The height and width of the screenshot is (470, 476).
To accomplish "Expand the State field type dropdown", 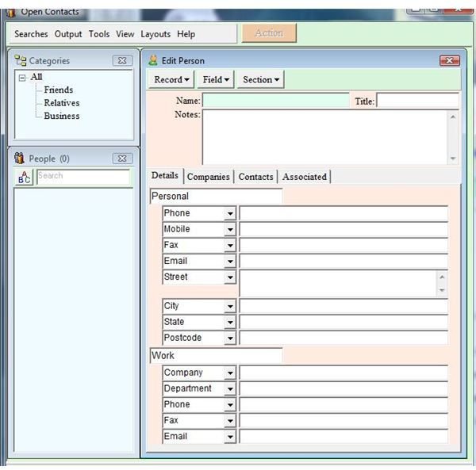I will pyautogui.click(x=230, y=323).
